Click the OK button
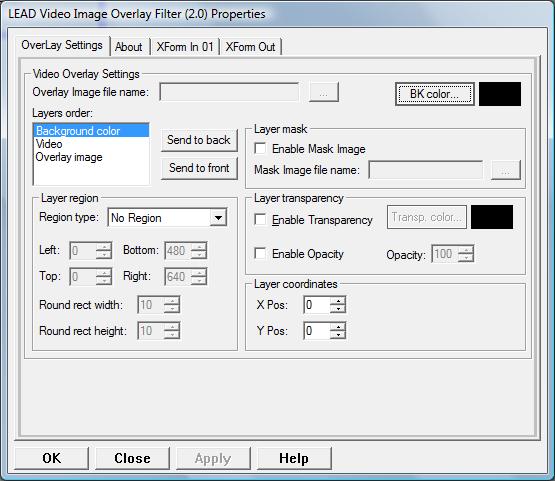This screenshot has width=555, height=481. coord(52,458)
